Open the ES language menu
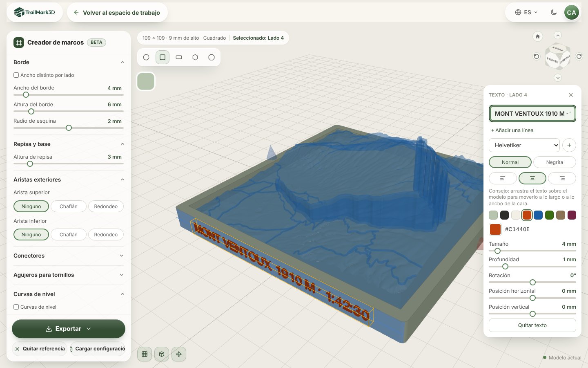 [x=526, y=12]
